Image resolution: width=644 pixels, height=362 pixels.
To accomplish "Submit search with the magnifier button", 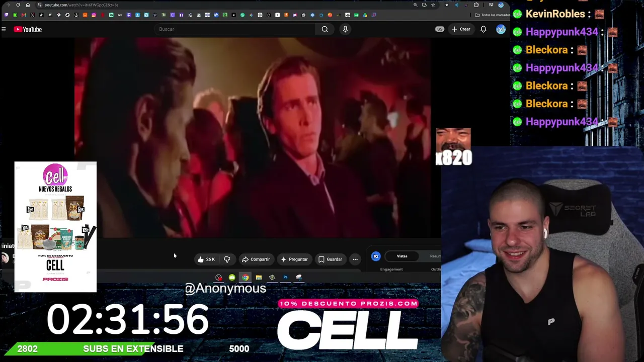I will pos(325,29).
